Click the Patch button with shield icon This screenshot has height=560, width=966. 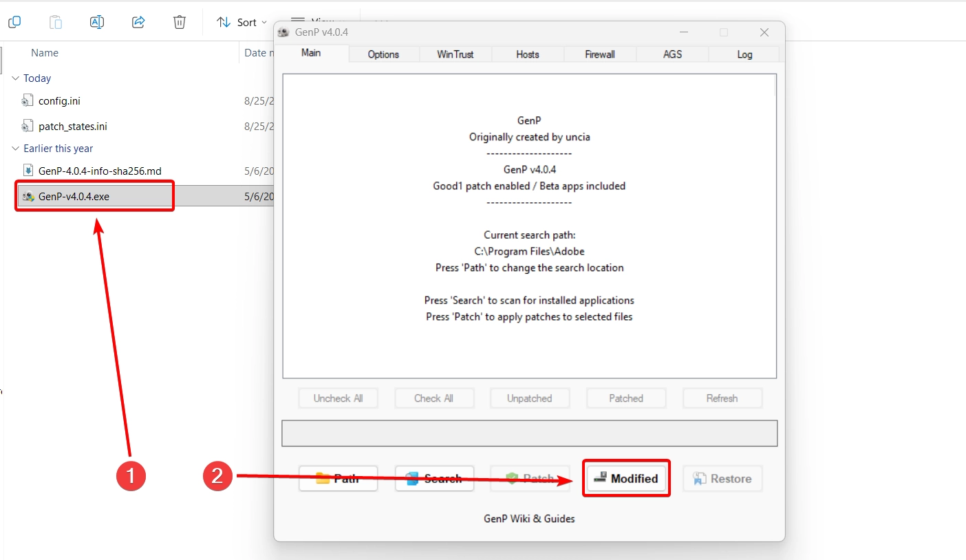(x=530, y=479)
